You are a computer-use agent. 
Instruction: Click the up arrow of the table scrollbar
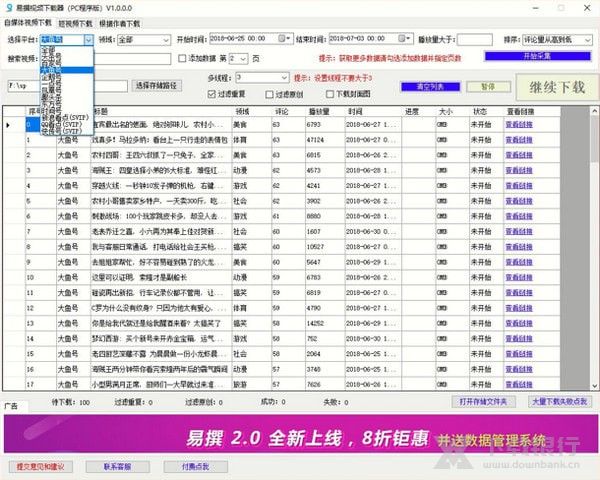[x=594, y=111]
